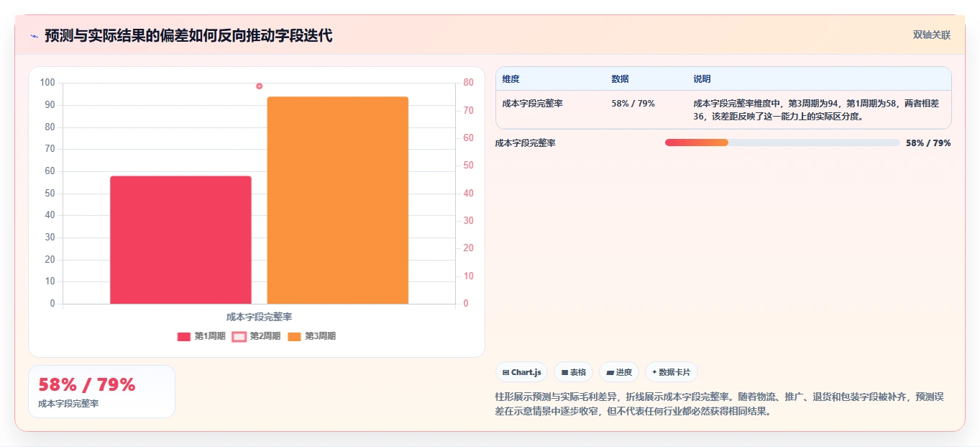Viewport: 980px width, 447px height.
Task: Click the 数据 table column header
Action: click(620, 79)
